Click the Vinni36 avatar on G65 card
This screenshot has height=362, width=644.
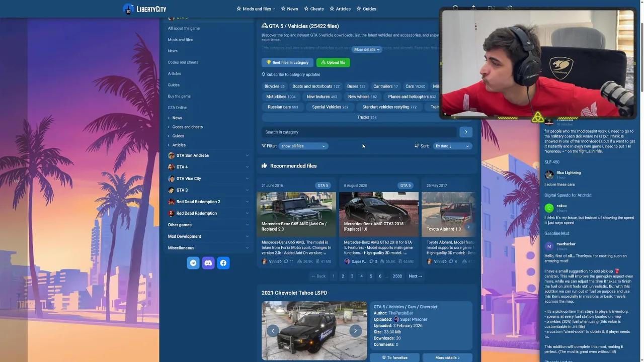[265, 261]
